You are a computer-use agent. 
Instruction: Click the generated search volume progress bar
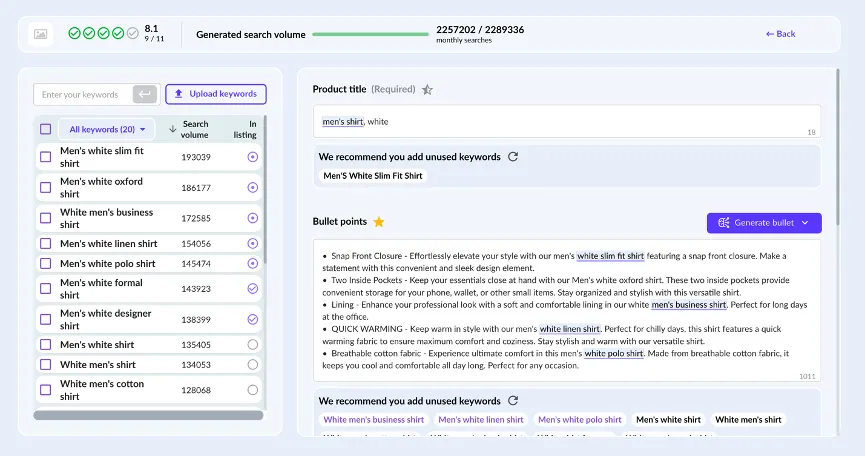(x=371, y=34)
